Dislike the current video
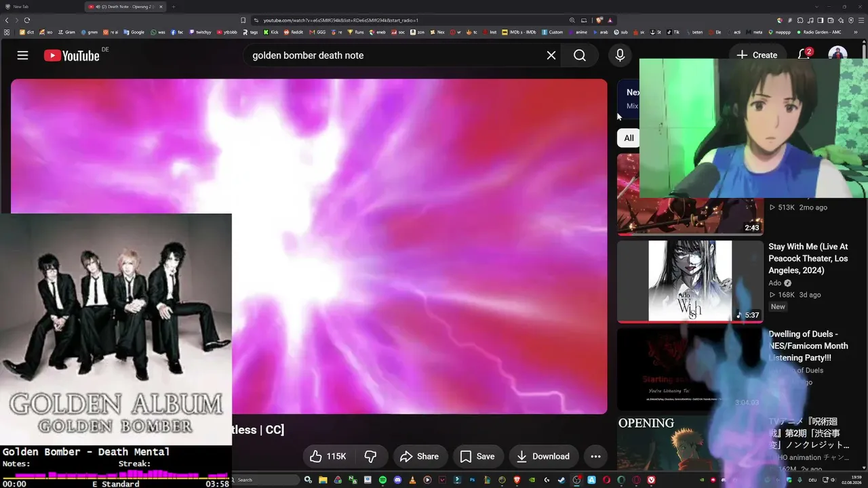This screenshot has width=868, height=488. tap(370, 457)
